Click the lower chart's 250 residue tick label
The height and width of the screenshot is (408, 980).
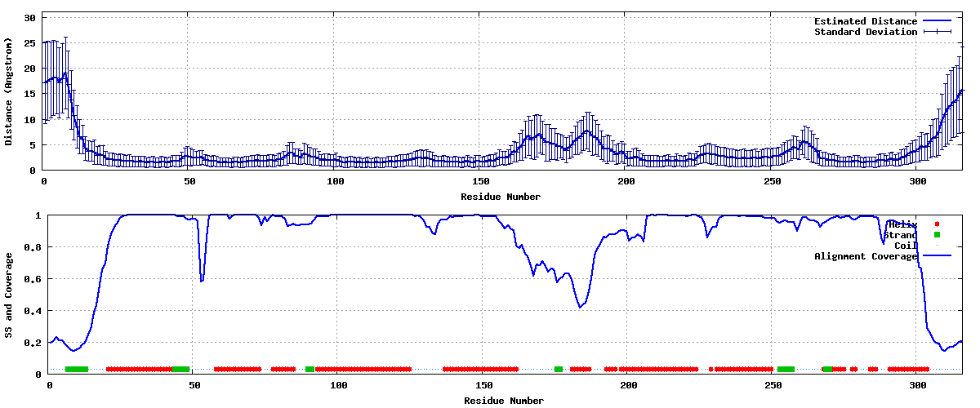pyautogui.click(x=773, y=384)
